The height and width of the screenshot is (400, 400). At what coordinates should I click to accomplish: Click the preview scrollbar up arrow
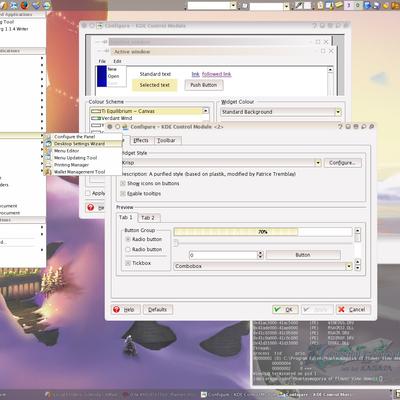click(358, 231)
